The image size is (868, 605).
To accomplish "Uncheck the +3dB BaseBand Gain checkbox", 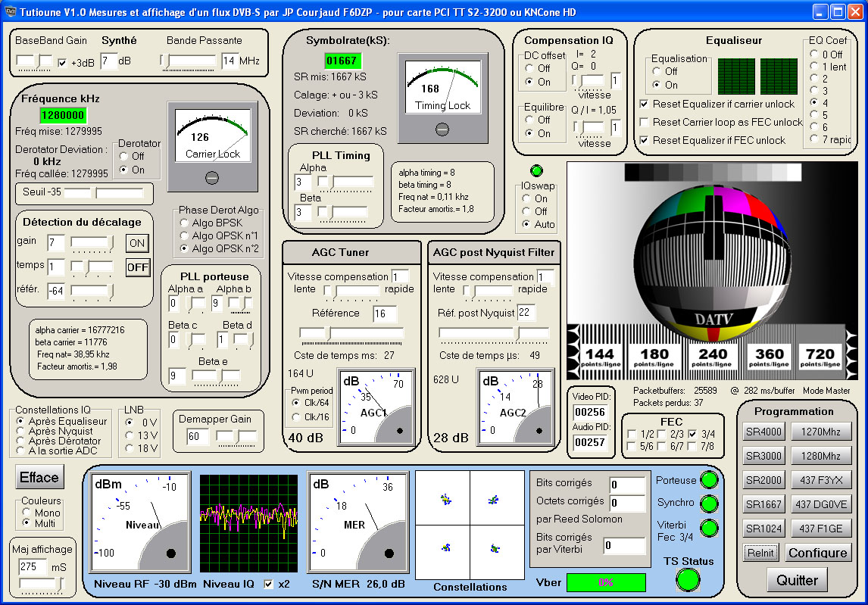I will click(x=62, y=63).
